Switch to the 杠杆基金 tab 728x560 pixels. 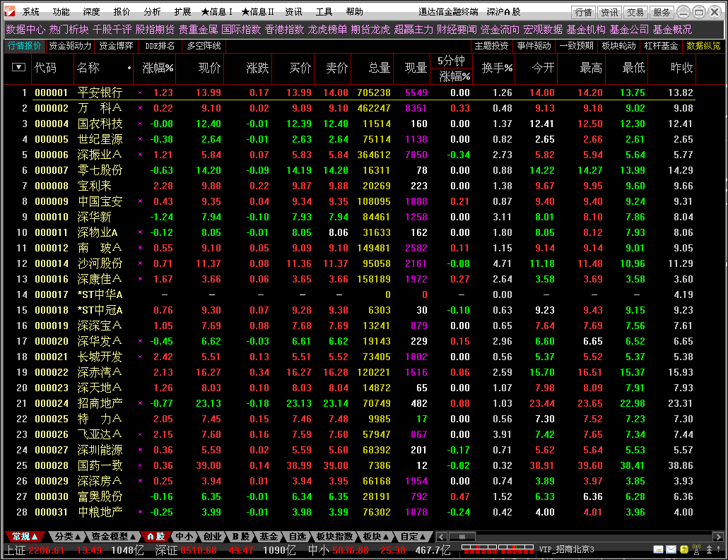click(x=661, y=46)
